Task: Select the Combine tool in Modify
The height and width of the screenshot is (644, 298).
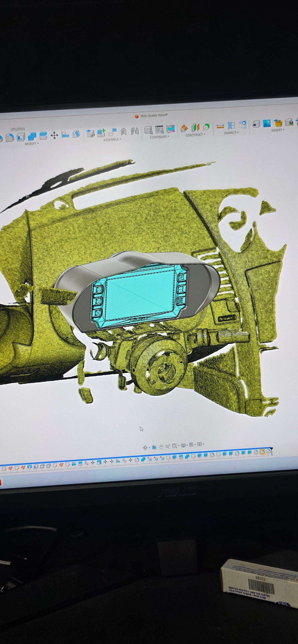Action: (32, 136)
